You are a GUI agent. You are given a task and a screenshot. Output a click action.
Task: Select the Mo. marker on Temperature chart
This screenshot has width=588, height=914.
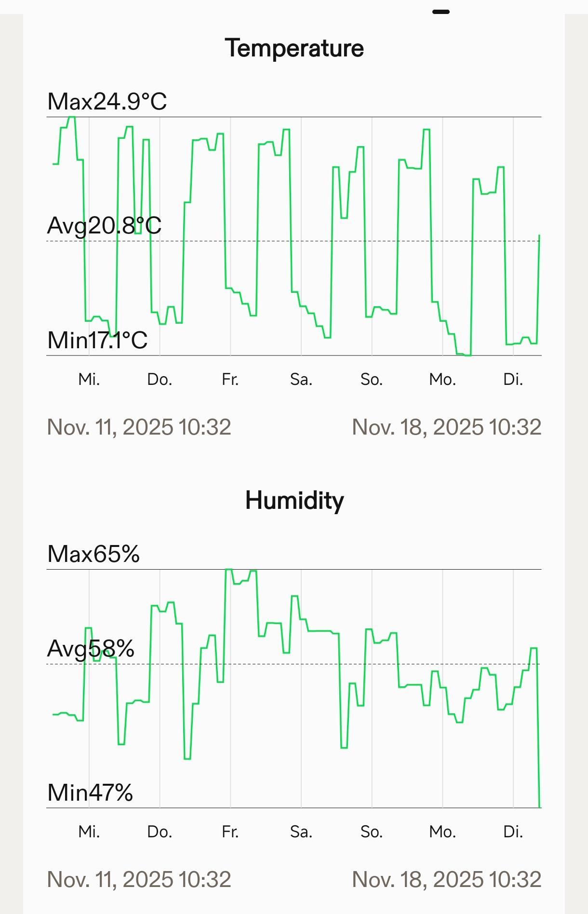[x=442, y=380]
